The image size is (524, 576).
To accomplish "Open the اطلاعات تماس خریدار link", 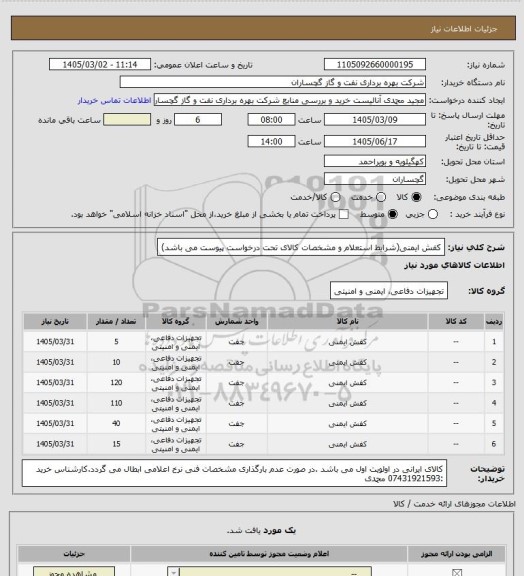I will pos(114,100).
